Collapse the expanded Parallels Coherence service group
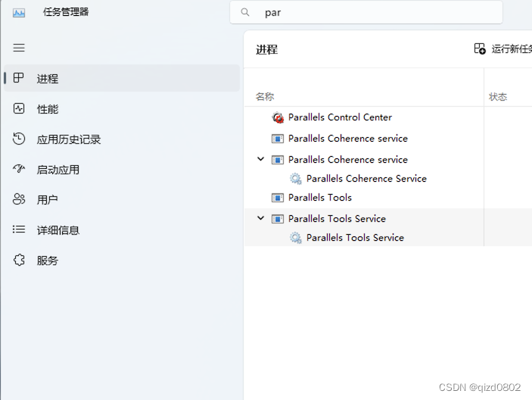Screen dimensions: 532x400 point(260,159)
